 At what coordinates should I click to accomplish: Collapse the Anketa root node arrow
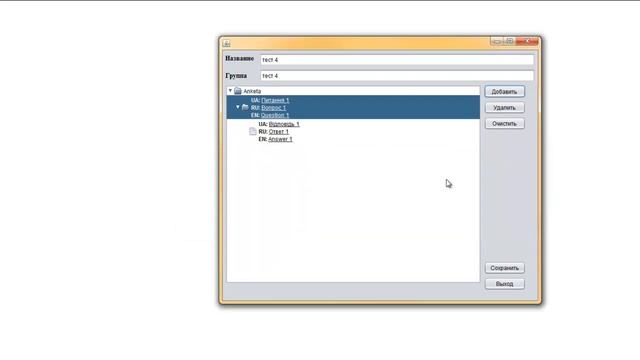(230, 91)
